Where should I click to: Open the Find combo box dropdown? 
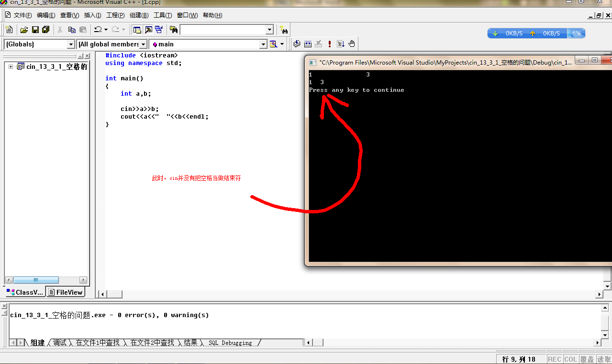tap(269, 30)
